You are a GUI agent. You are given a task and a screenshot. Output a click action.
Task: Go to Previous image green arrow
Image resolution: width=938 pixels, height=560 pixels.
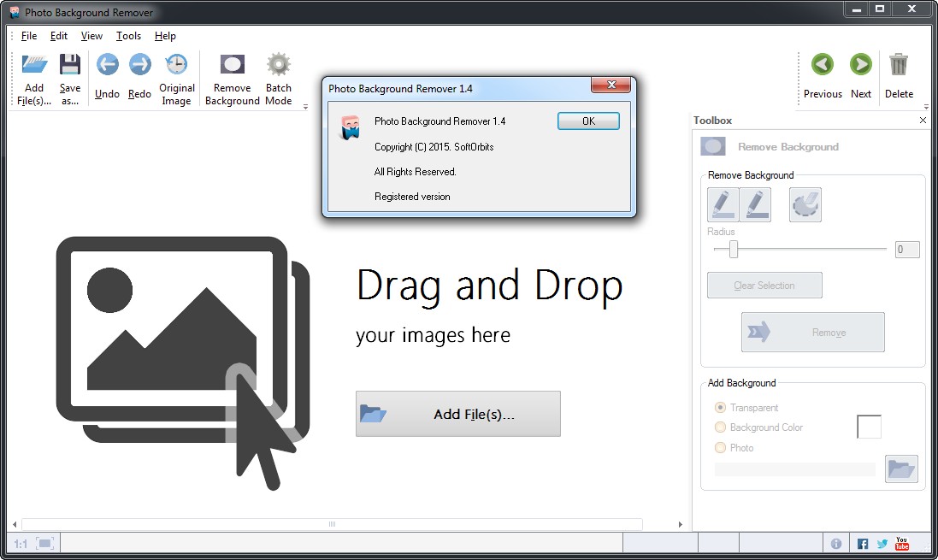(823, 64)
